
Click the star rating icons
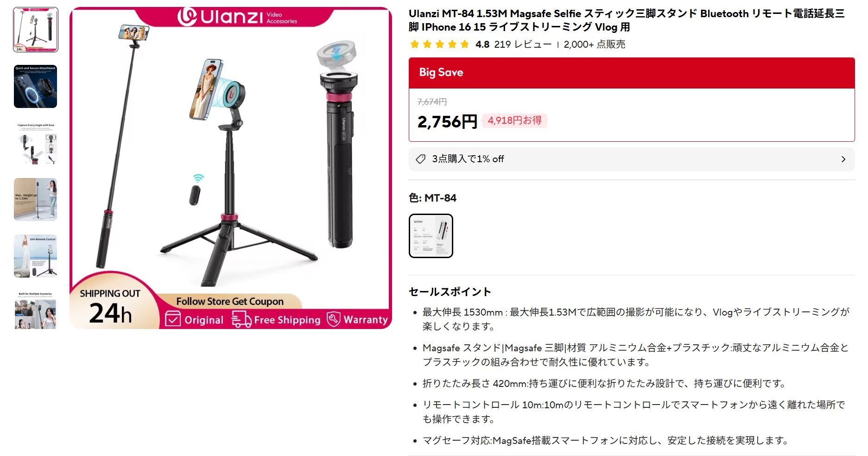point(440,44)
